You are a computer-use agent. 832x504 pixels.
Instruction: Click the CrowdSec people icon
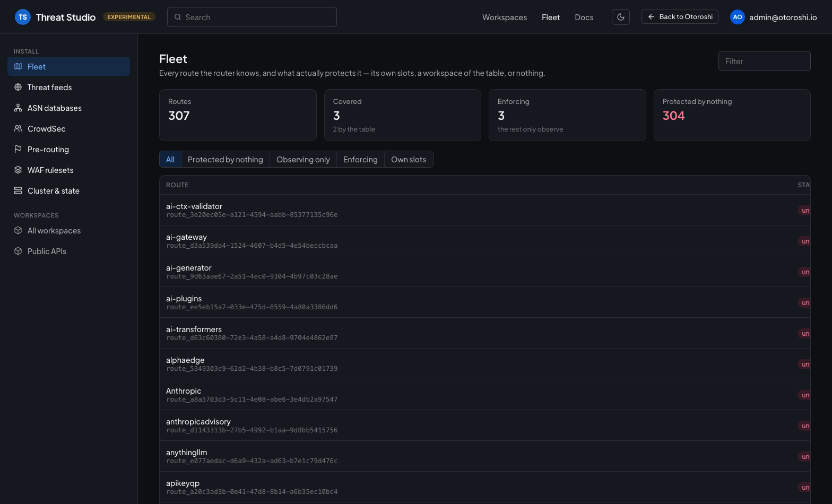[x=18, y=128]
